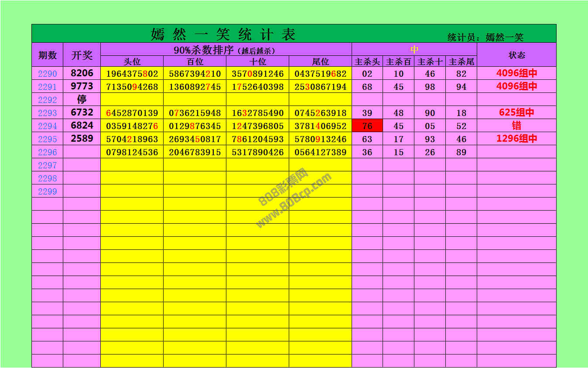This screenshot has width=588, height=368.
Task: Click the www.808cp.com watermark link
Action: pos(294,200)
